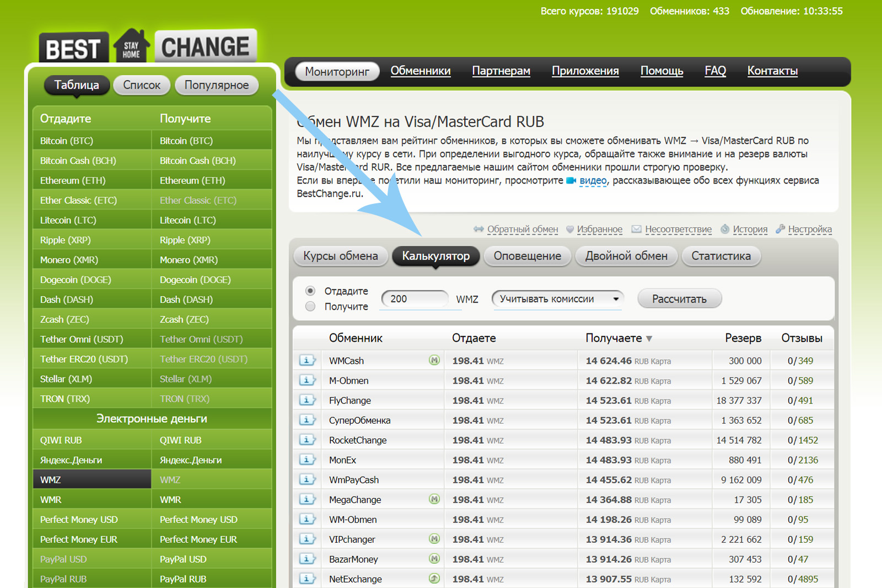Screen dimensions: 882x588
Task: Open reviews 0/4895 for NetExchange
Action: 803,579
